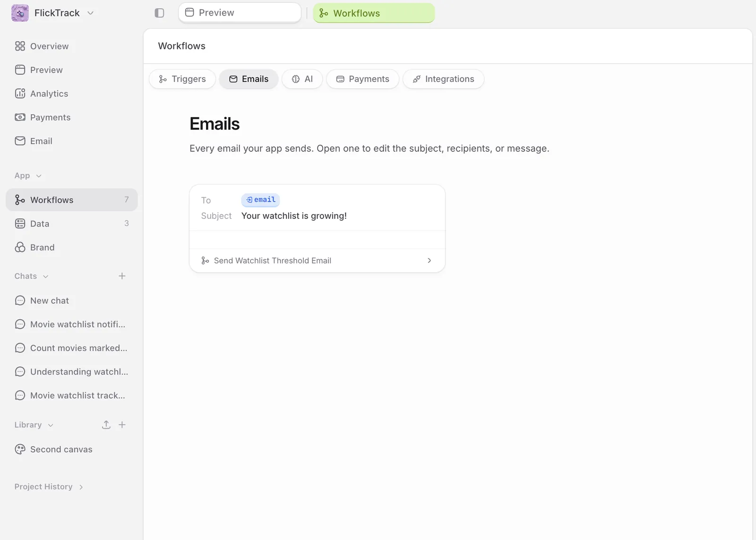Open the 'Understanding watchl...' chat
This screenshot has width=756, height=540.
tap(71, 372)
